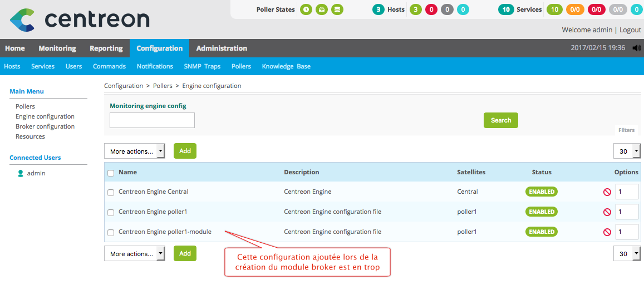Click the poller stability status icon

(322, 9)
